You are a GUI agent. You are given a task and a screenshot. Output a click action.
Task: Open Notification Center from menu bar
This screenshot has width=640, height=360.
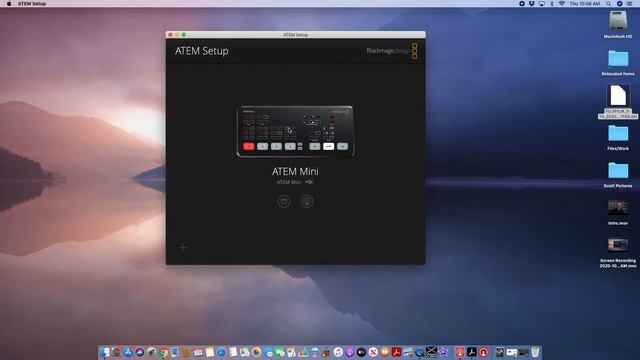629,4
